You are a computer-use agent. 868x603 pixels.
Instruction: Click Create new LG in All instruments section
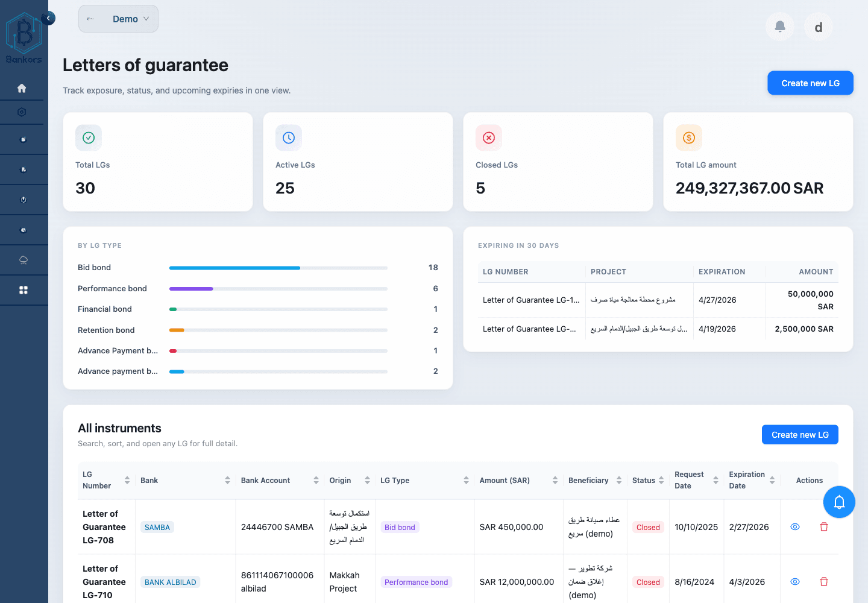click(x=800, y=434)
